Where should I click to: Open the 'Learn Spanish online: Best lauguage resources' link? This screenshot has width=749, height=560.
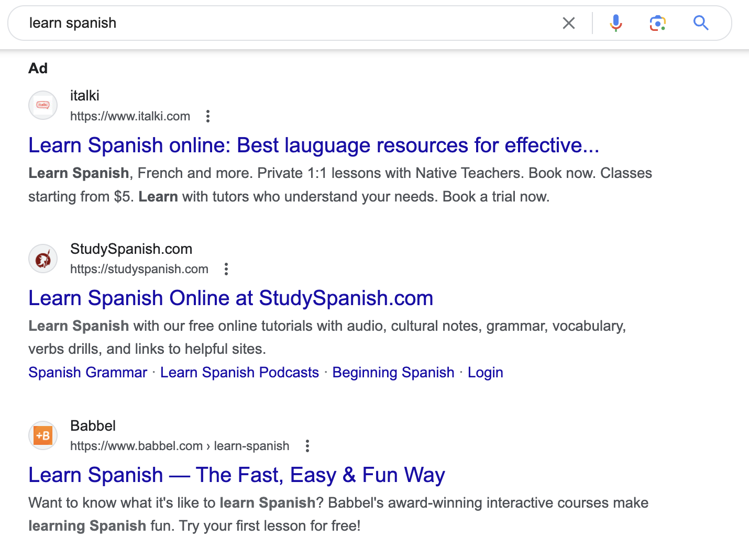pos(314,145)
